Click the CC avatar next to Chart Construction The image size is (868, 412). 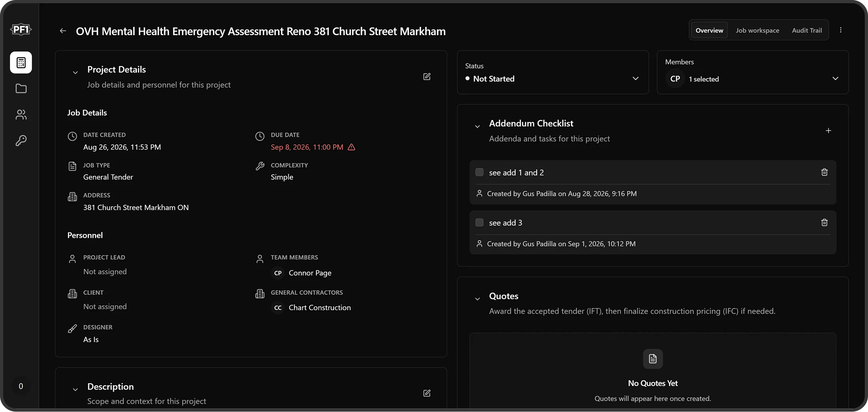[278, 308]
